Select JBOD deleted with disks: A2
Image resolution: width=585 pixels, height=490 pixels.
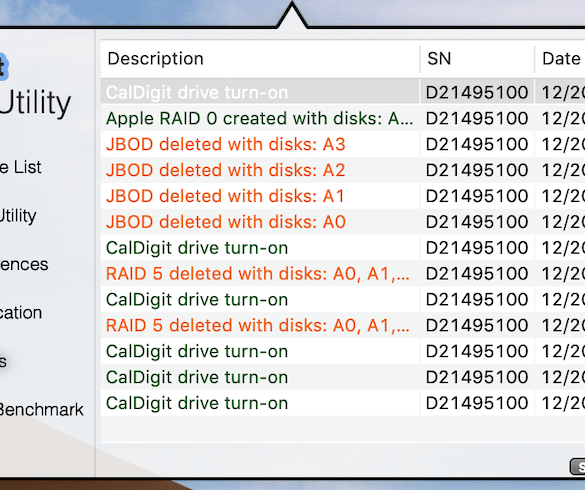tap(343, 170)
